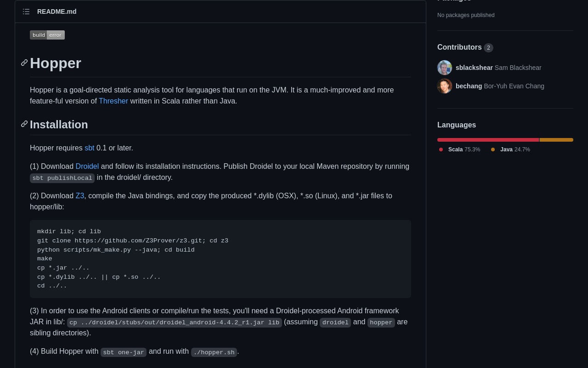
Task: Select the Scala 75.3% language entry
Action: (464, 149)
